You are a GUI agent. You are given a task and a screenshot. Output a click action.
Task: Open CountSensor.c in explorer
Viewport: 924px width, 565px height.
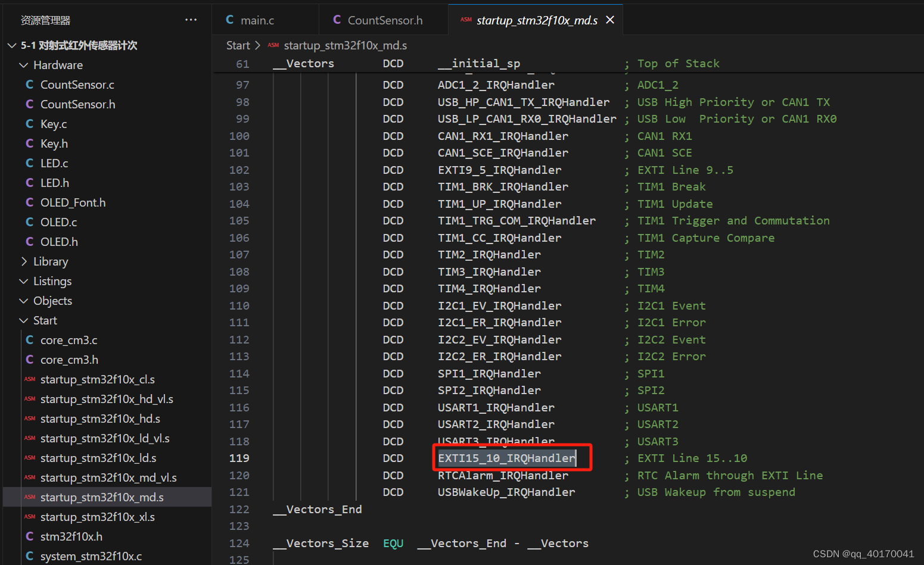coord(77,85)
